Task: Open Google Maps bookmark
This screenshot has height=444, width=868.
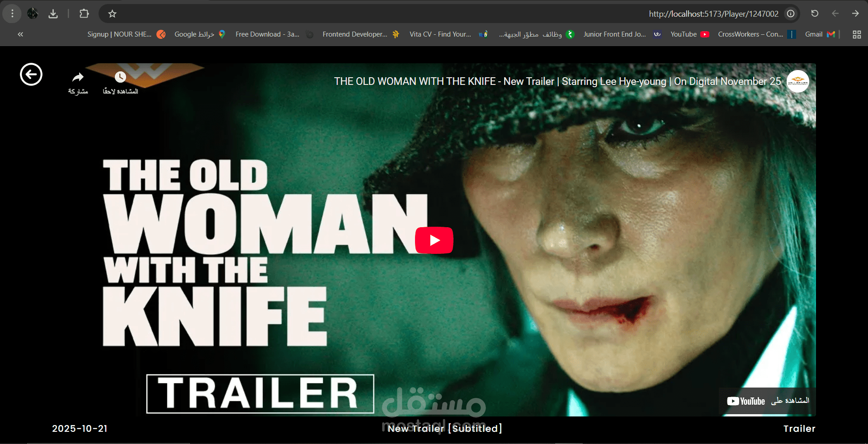Action: tap(200, 34)
